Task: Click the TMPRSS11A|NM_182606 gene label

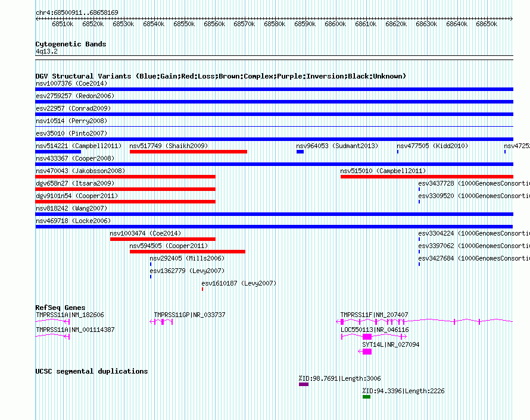Action: [x=70, y=315]
